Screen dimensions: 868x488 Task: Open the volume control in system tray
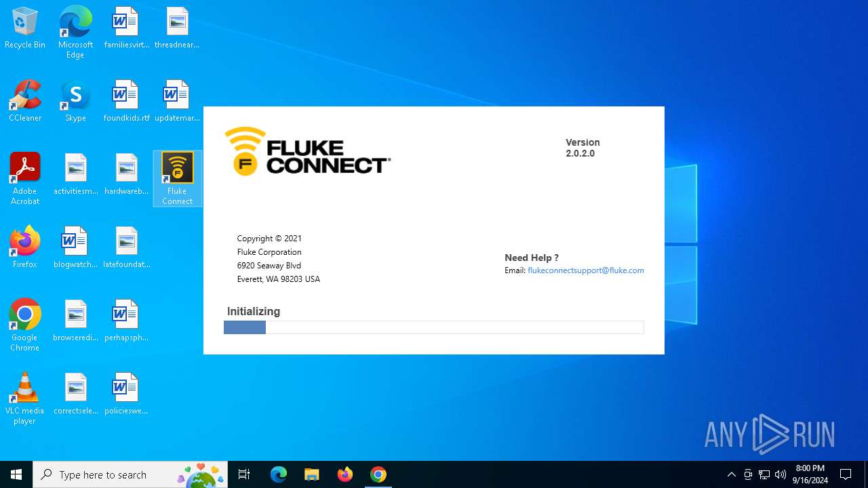tap(781, 474)
